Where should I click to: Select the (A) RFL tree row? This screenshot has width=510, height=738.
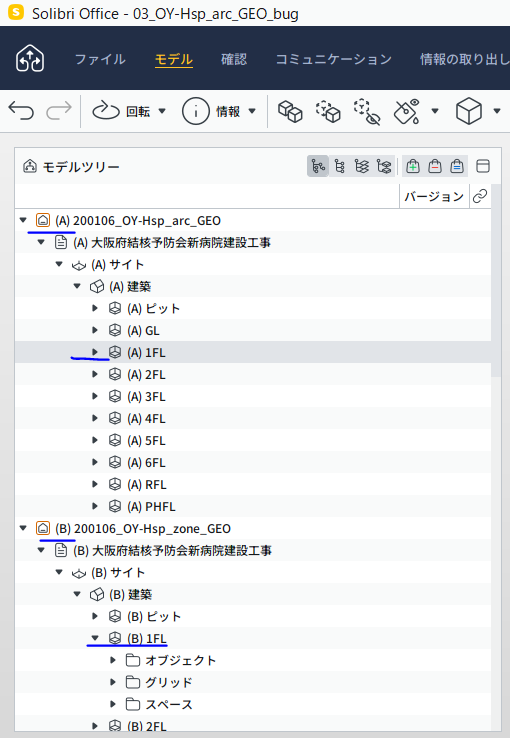pos(253,484)
